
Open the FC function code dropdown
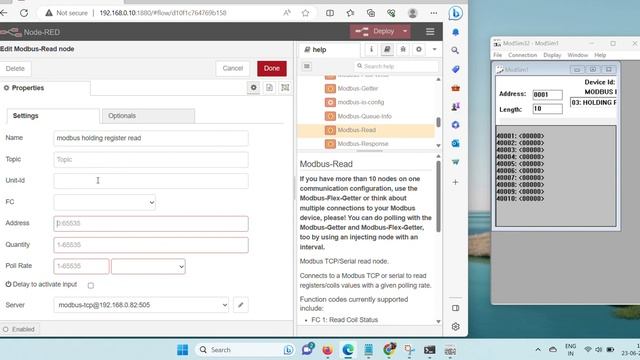pos(104,202)
